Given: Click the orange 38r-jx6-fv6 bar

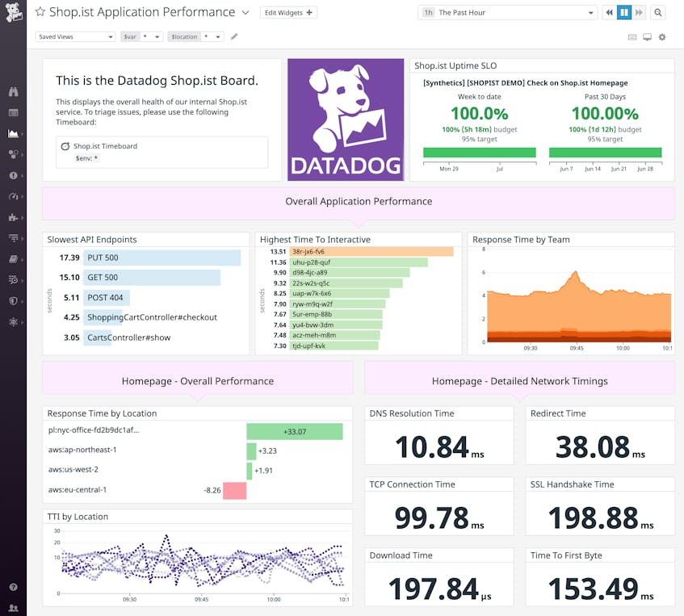Looking at the screenshot, I should (371, 252).
